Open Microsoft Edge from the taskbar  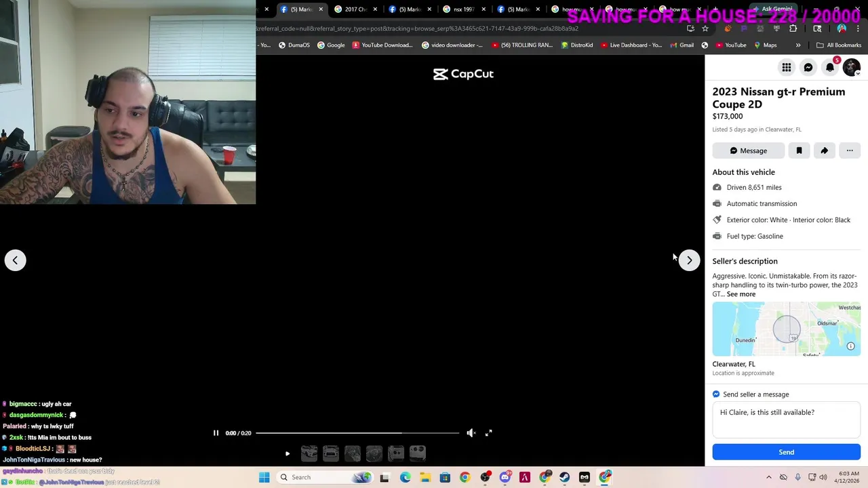(x=405, y=477)
